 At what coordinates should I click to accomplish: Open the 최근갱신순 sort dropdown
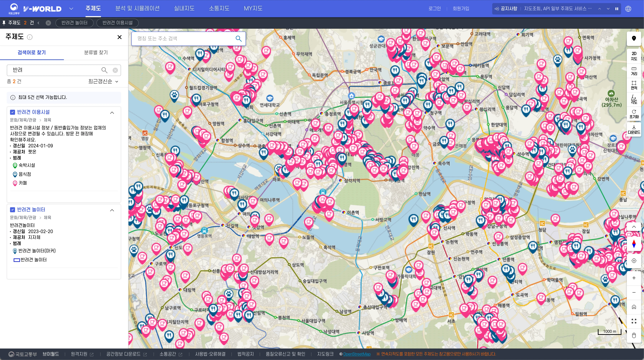pyautogui.click(x=103, y=81)
